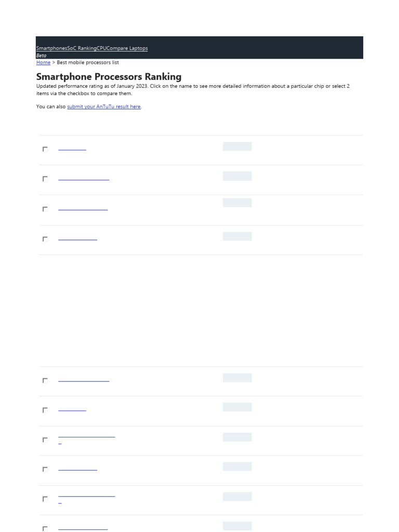Click the Home breadcrumb link
The height and width of the screenshot is (532, 399).
43,62
